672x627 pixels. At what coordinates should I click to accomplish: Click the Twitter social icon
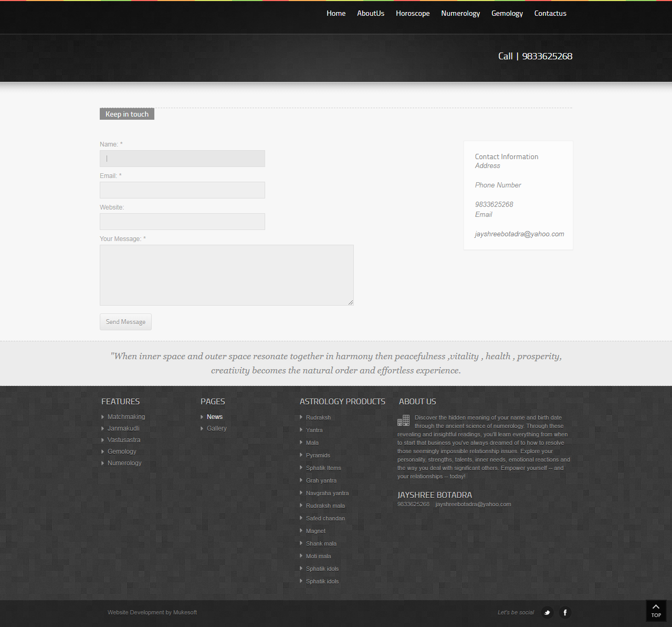pos(547,612)
